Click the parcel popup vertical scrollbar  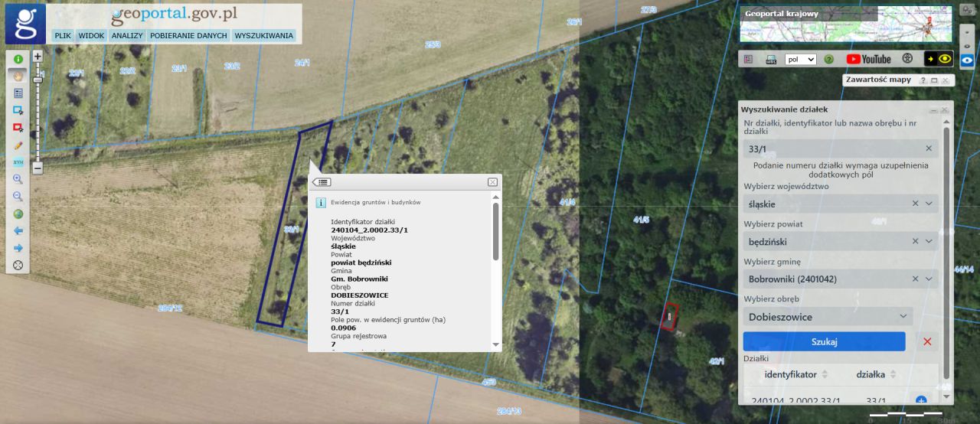pyautogui.click(x=496, y=231)
